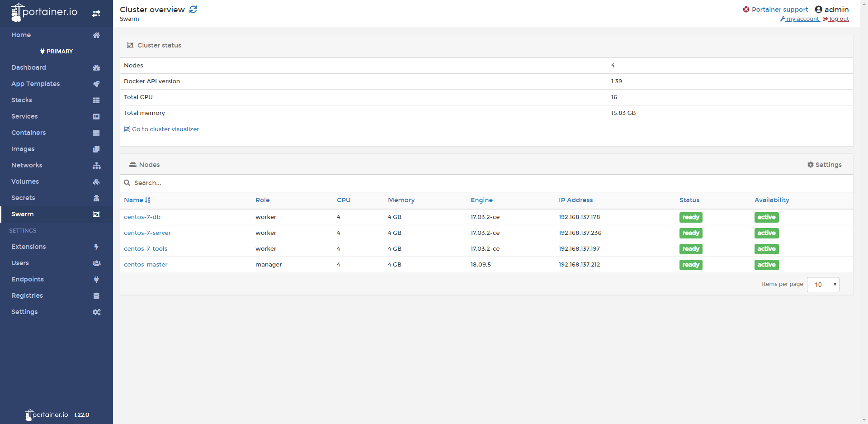The height and width of the screenshot is (424, 868).
Task: Open node centos-7-server
Action: (147, 233)
